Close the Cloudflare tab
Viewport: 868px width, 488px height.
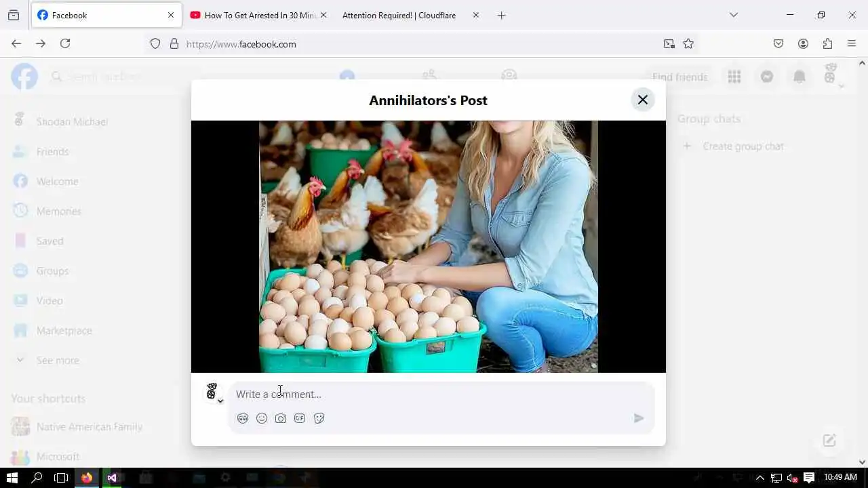(475, 15)
